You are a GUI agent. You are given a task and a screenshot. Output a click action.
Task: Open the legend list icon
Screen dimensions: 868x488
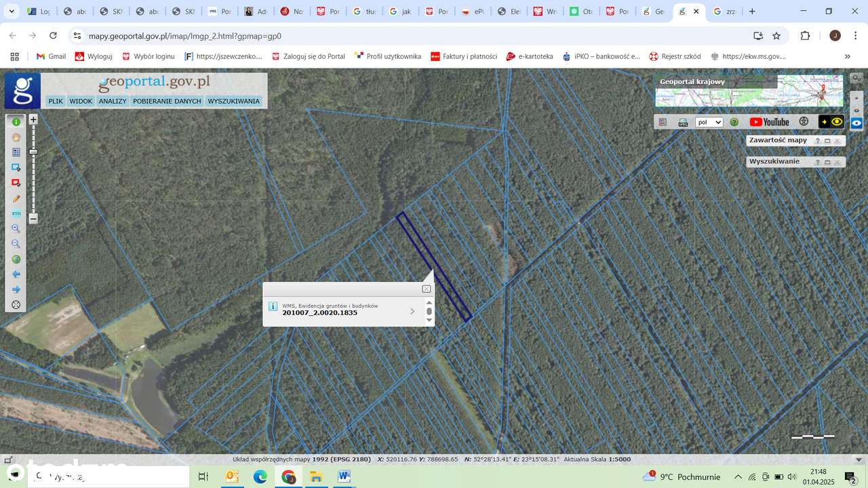click(x=663, y=122)
